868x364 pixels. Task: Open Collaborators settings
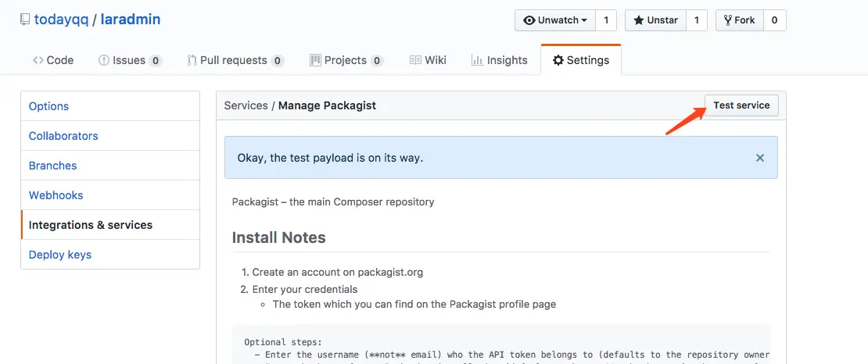pyautogui.click(x=63, y=136)
